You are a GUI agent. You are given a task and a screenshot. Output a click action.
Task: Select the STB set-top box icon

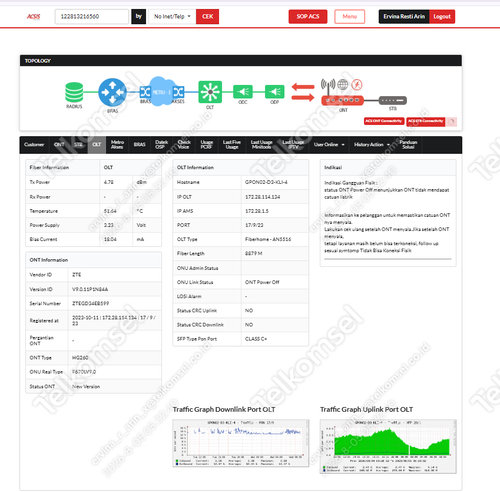pos(393,100)
